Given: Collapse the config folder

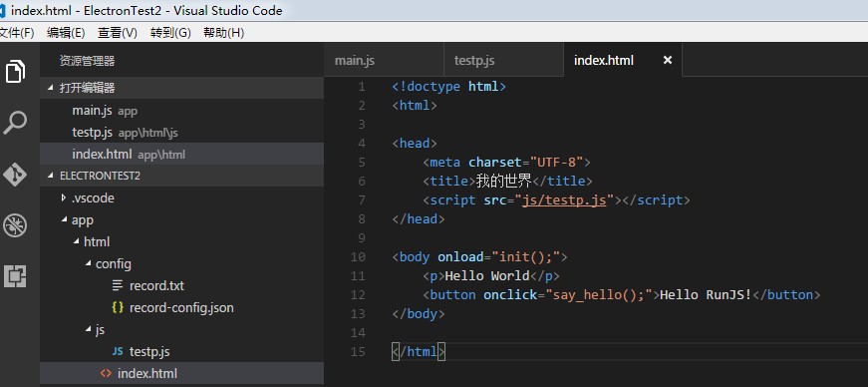Looking at the screenshot, I should (181, 264).
